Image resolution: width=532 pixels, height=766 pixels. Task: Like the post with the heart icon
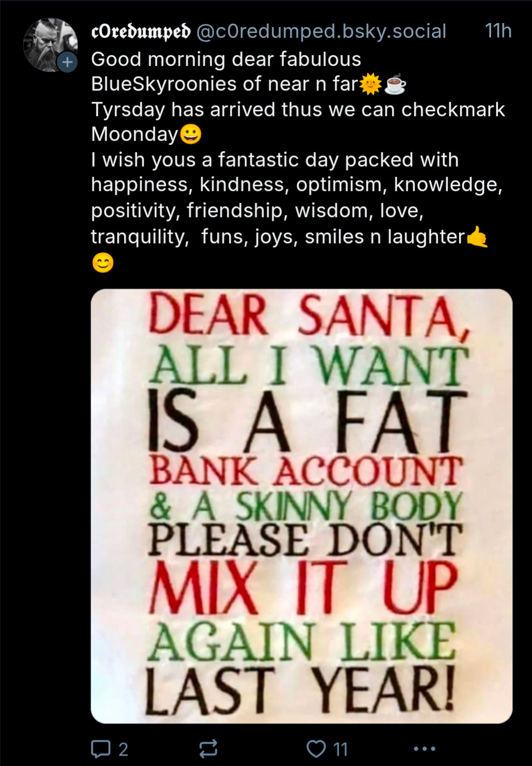click(316, 749)
